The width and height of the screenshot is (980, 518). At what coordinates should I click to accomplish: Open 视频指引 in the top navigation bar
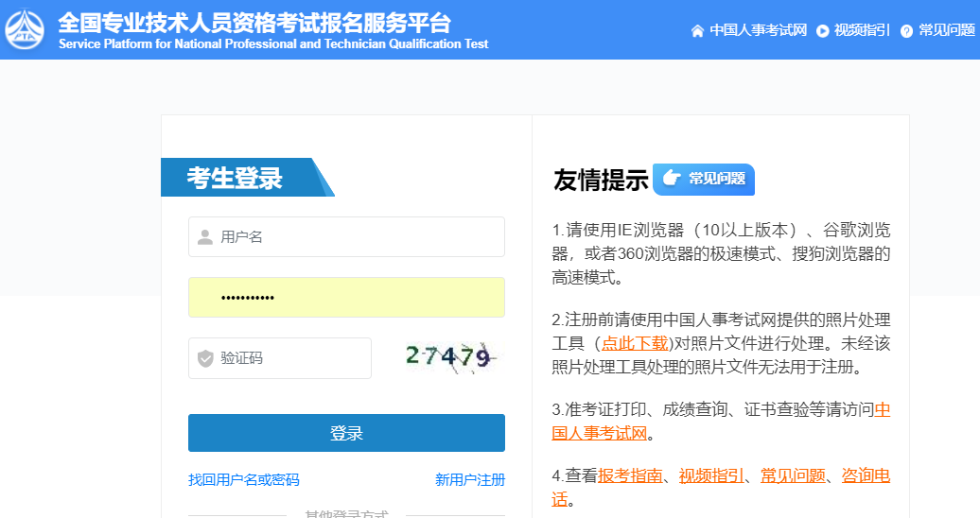(x=862, y=30)
